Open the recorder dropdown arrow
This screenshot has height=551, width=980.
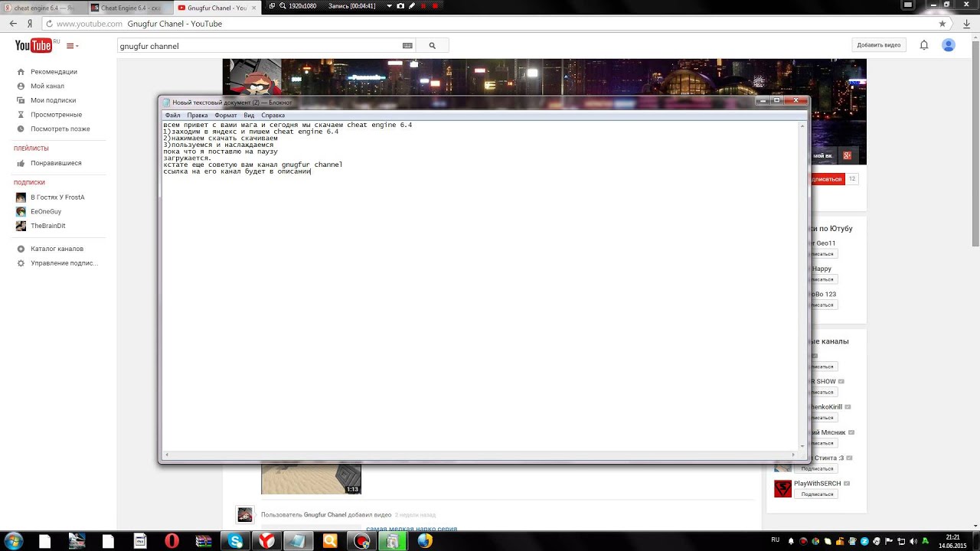[389, 5]
